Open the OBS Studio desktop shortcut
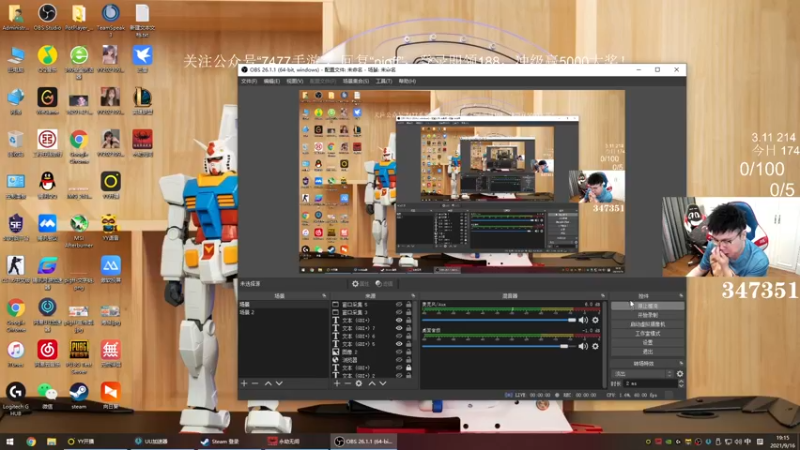Screen dimensions: 800x450 tap(47, 17)
